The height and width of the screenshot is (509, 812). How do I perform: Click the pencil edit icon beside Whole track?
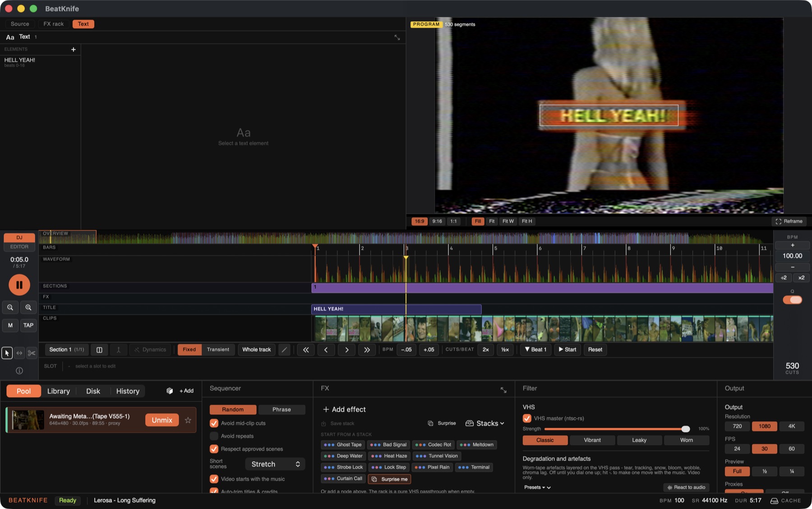(284, 350)
